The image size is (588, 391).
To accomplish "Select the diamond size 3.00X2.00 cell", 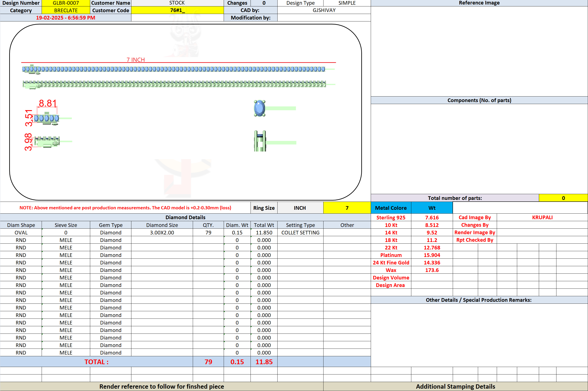I will coord(162,232).
